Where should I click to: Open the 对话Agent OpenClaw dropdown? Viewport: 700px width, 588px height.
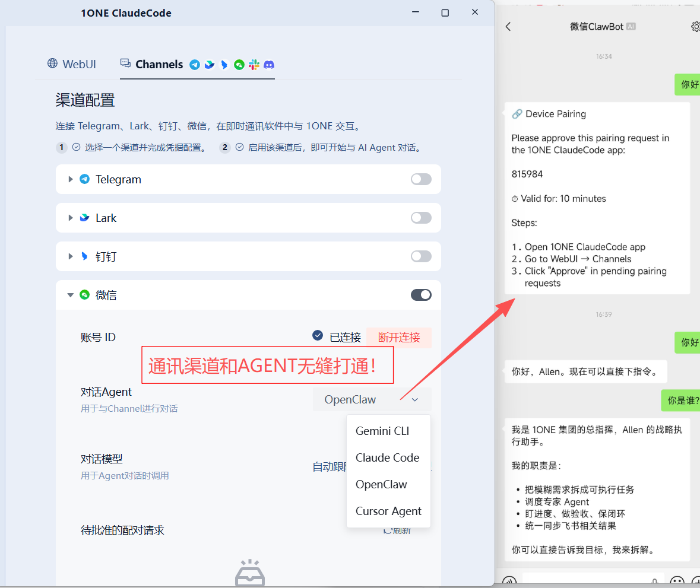pyautogui.click(x=372, y=399)
